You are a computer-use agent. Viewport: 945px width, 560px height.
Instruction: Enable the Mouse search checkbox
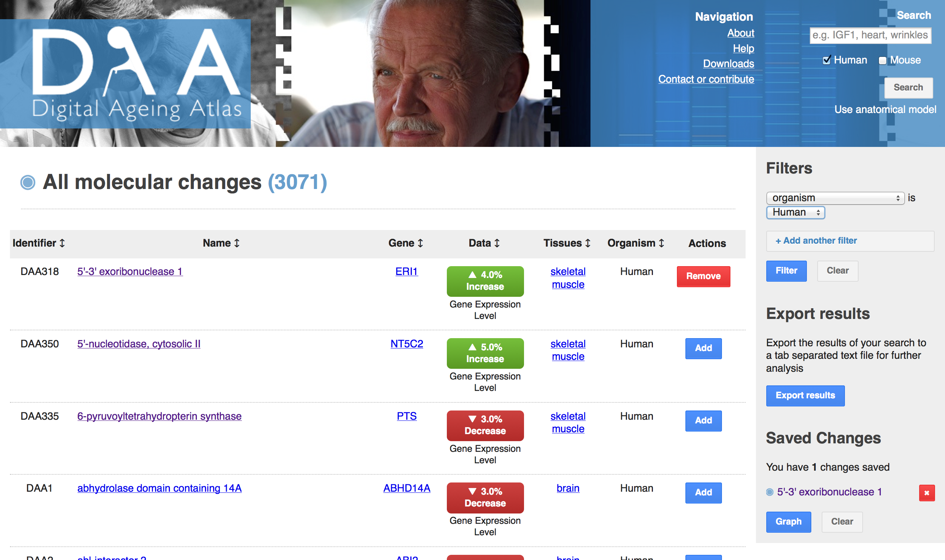click(x=882, y=60)
